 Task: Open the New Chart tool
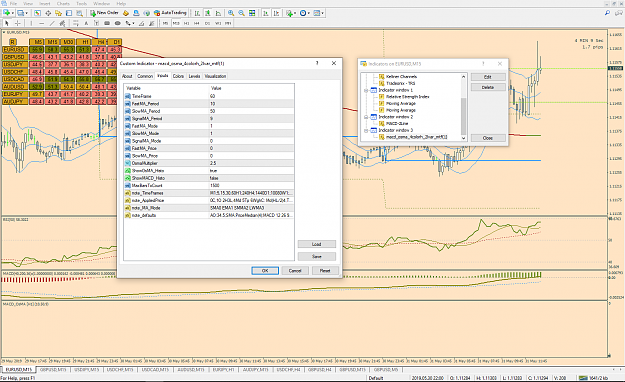coord(6,13)
